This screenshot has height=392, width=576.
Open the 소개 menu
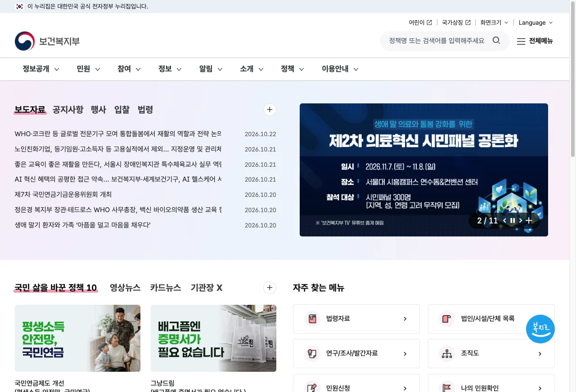tap(252, 69)
